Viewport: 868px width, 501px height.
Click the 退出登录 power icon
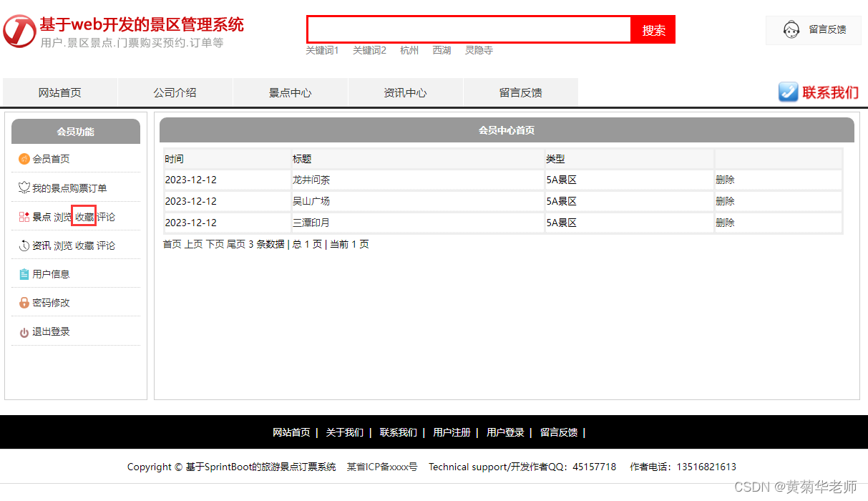click(24, 332)
